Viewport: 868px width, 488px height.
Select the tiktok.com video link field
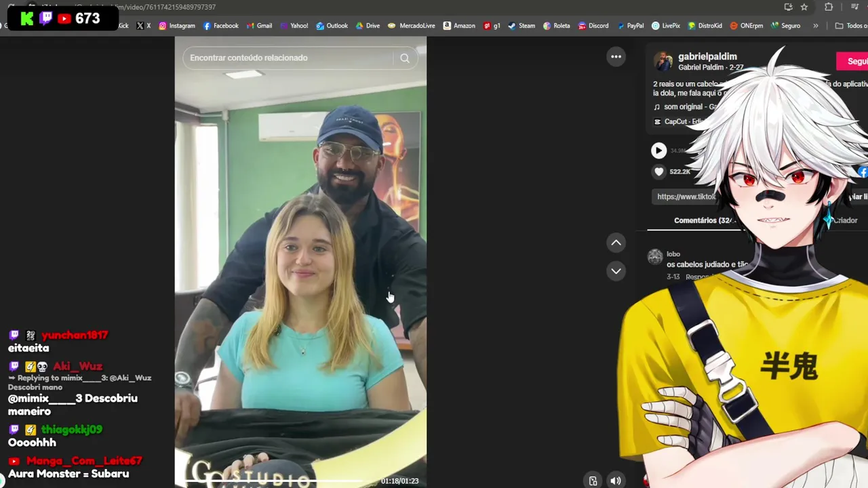pos(686,197)
